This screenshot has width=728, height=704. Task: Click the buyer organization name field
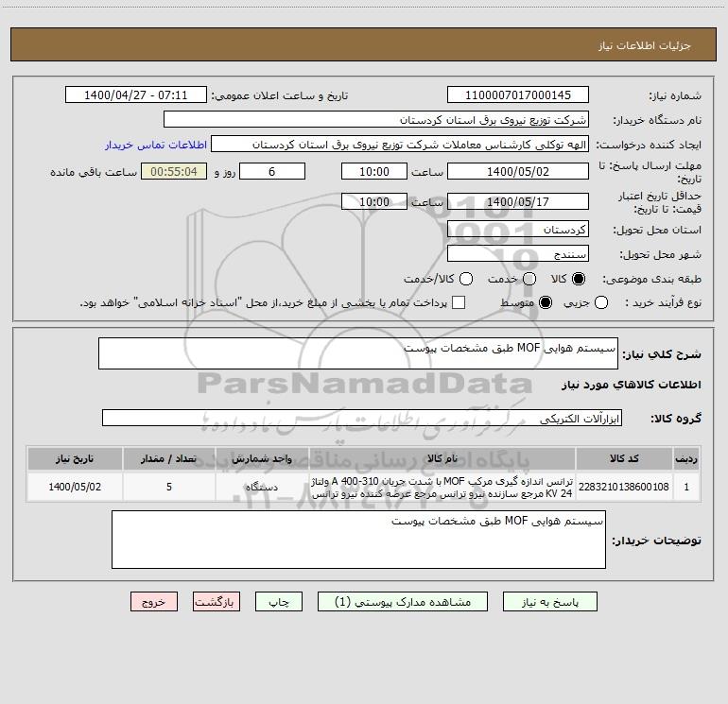pyautogui.click(x=376, y=119)
